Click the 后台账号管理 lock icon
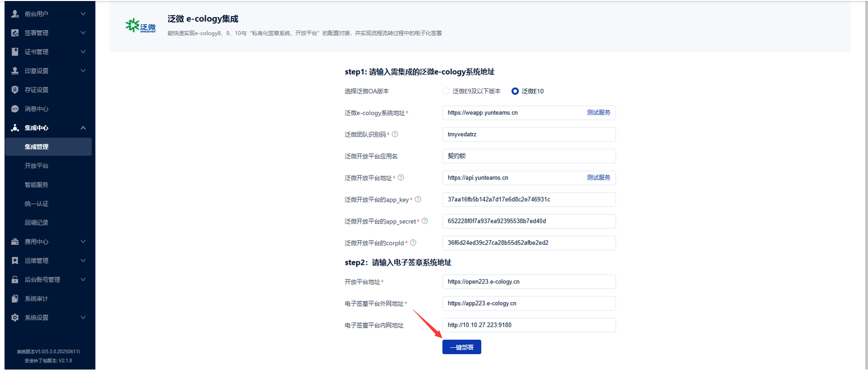The image size is (868, 370). [15, 280]
